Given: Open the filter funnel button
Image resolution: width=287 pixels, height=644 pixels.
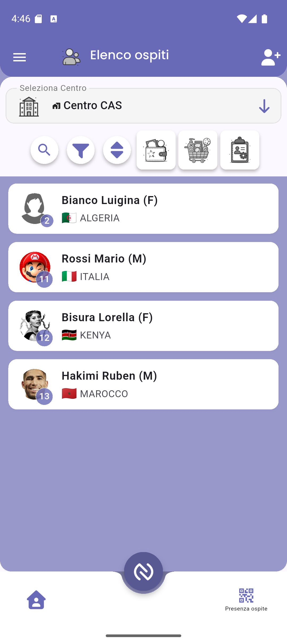Looking at the screenshot, I should (81, 150).
